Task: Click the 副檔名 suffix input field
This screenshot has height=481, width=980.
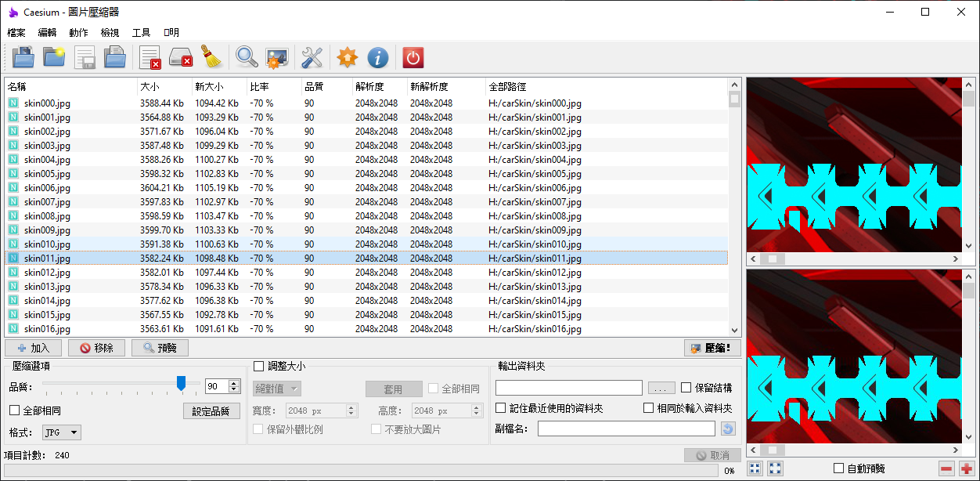Action: pyautogui.click(x=626, y=429)
